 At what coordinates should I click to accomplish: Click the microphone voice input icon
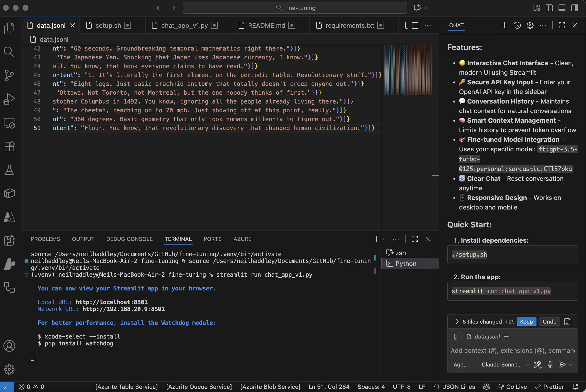coord(550,365)
